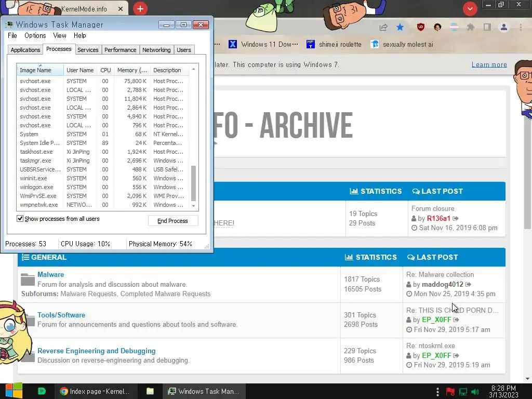The image size is (532, 399).
Task: Click the process list scroll up arrow
Action: [x=193, y=69]
